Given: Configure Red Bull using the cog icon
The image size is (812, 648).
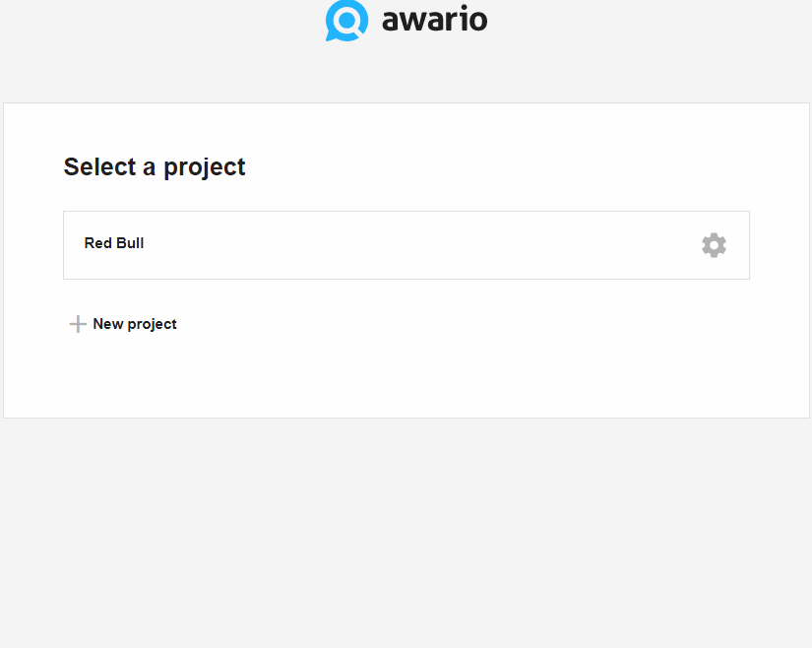Looking at the screenshot, I should coord(714,245).
